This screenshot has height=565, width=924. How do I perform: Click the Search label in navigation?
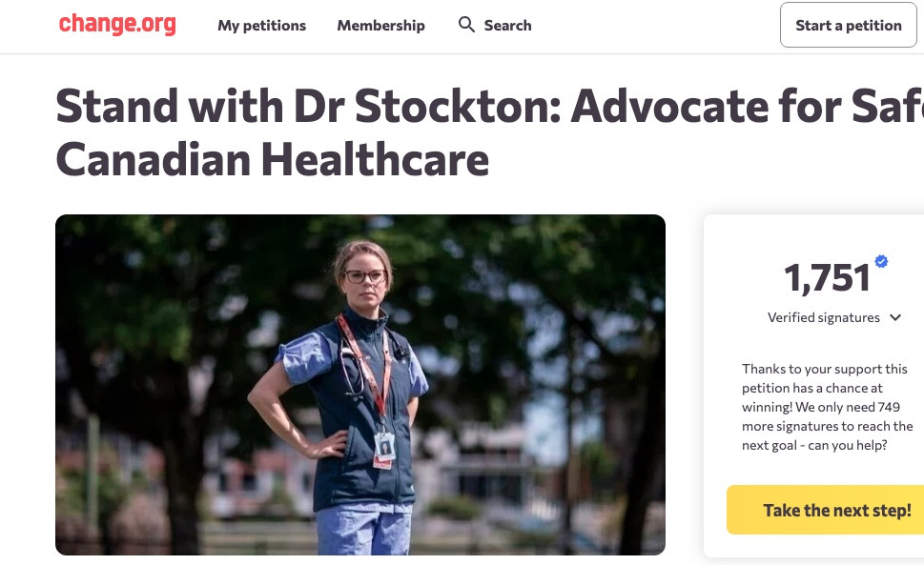coord(507,26)
